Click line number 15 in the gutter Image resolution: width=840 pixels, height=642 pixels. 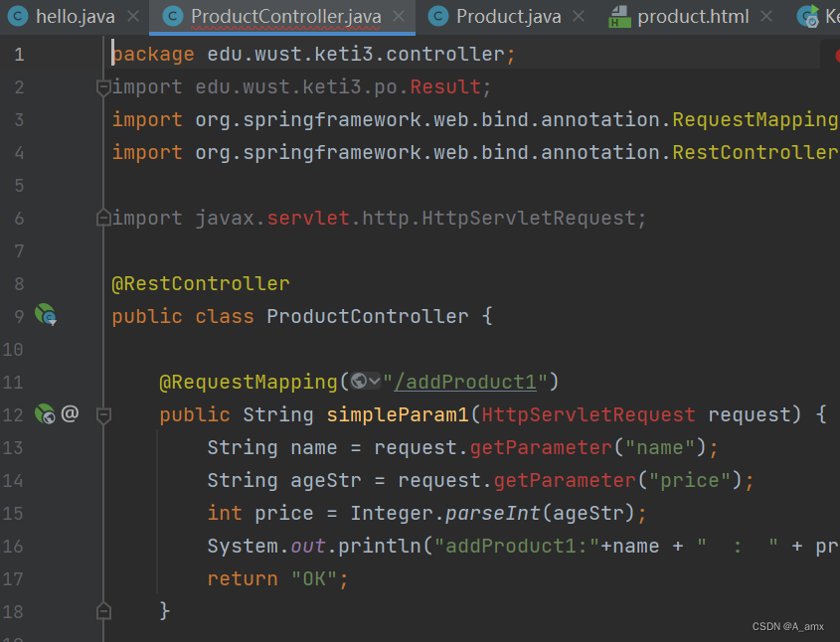(13, 514)
